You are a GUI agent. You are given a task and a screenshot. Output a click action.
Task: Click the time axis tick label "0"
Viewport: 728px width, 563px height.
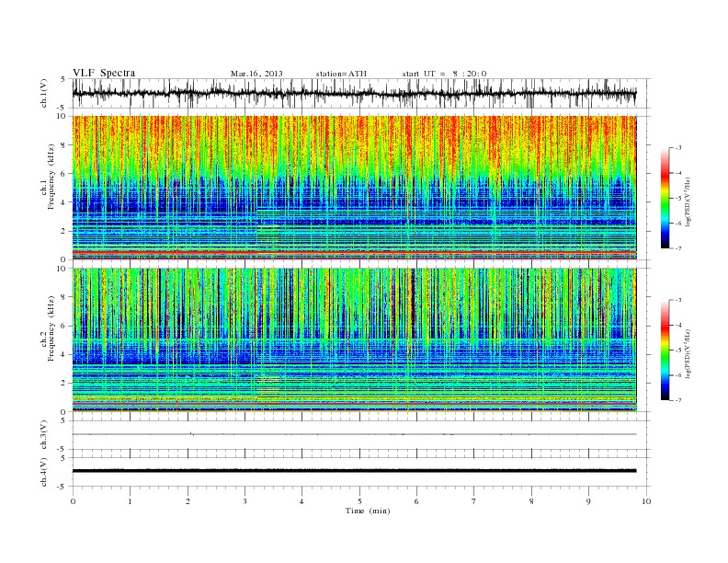(73, 501)
